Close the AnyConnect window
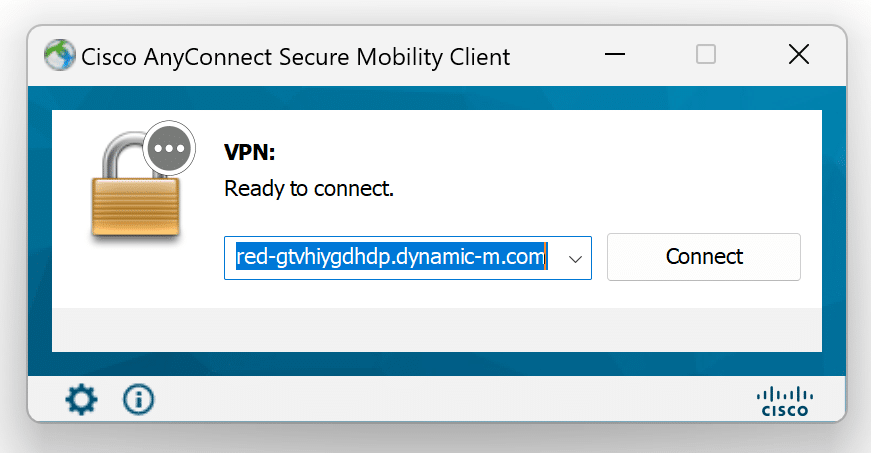 (798, 55)
